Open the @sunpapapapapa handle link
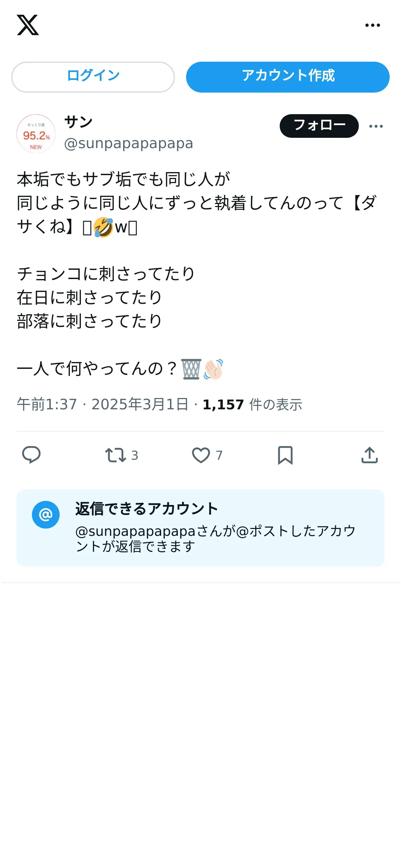This screenshot has height=868, width=401. tap(129, 143)
